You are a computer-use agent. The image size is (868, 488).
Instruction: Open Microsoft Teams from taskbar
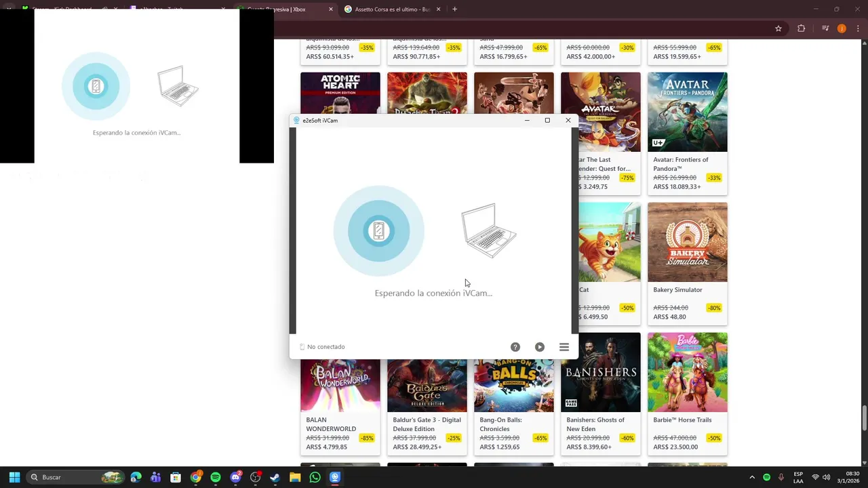click(156, 477)
